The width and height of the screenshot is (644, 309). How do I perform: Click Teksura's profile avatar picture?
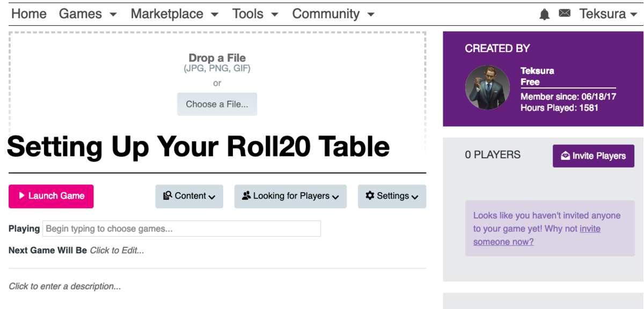(x=487, y=87)
